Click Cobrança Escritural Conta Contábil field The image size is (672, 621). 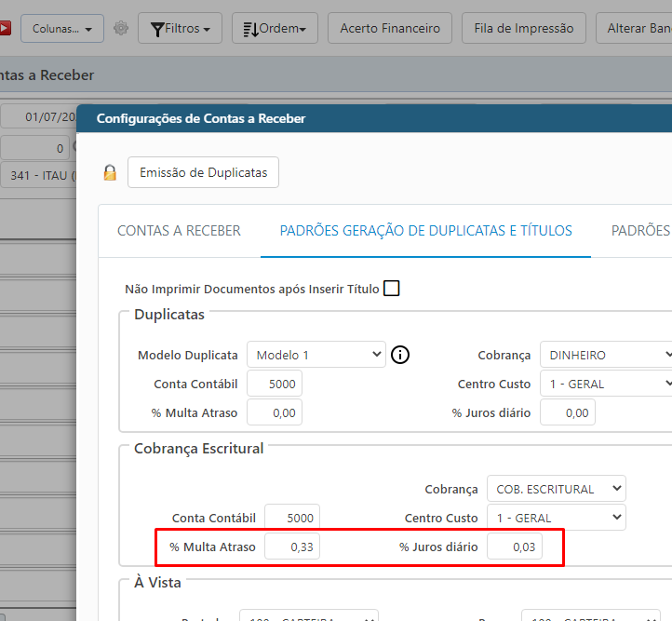click(292, 518)
